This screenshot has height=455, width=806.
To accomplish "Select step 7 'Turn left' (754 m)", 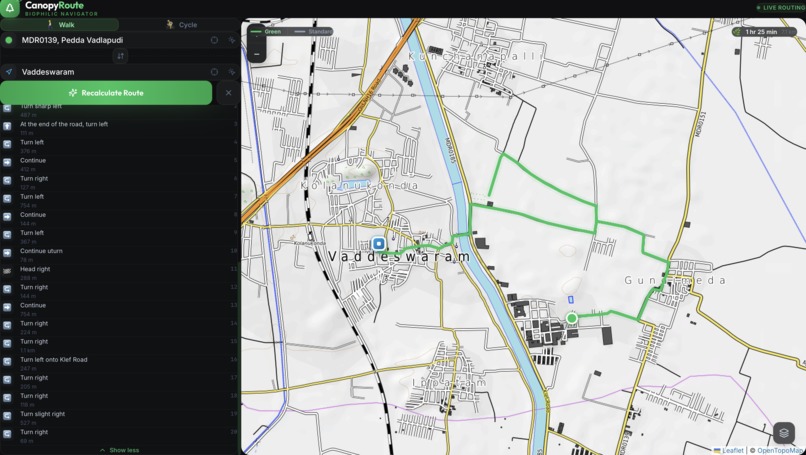I will coord(120,201).
